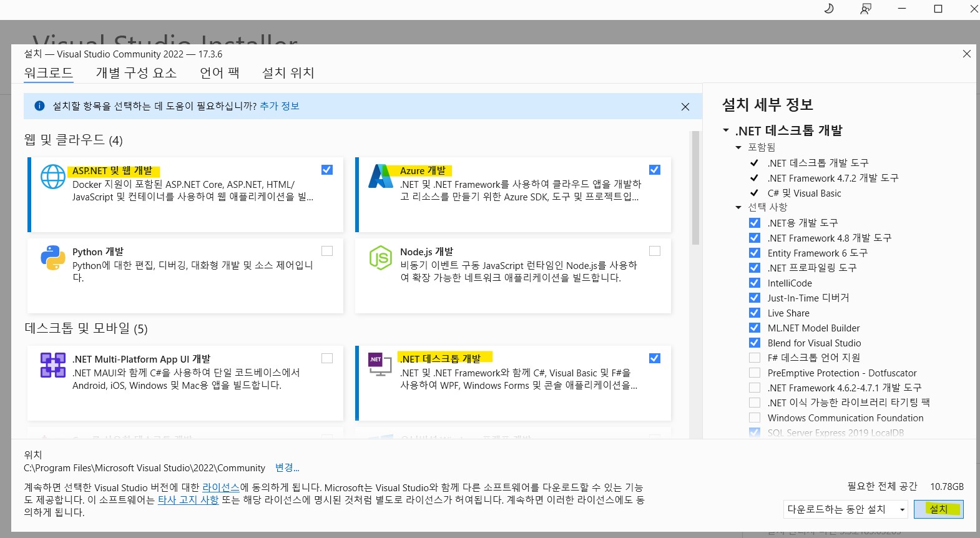
Task: Click the .NET Multi-Platform App UI icon
Action: click(x=53, y=365)
